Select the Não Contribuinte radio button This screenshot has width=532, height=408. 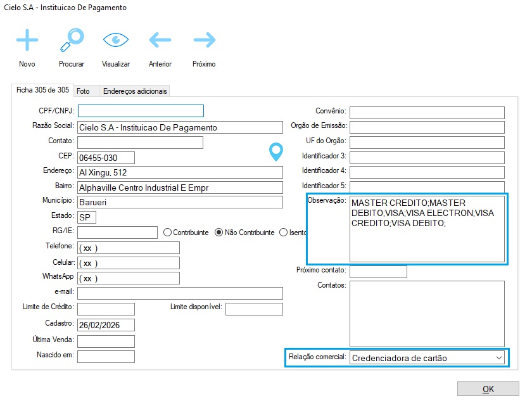click(219, 233)
